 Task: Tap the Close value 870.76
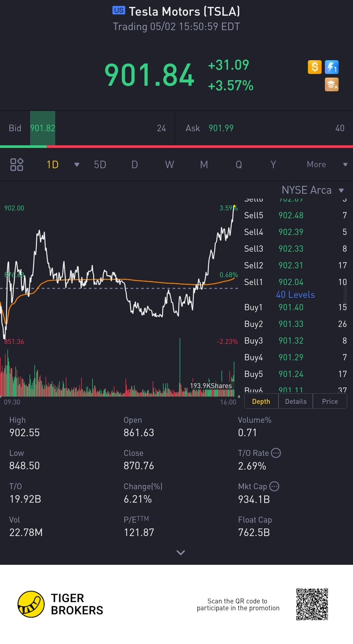(x=139, y=466)
